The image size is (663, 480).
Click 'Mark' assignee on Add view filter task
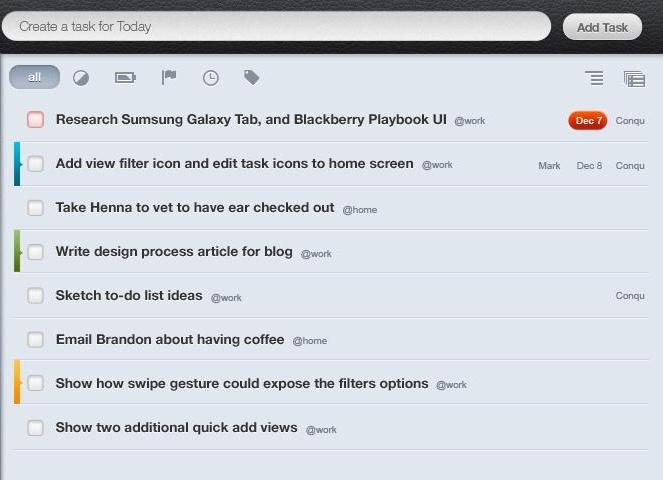click(549, 166)
